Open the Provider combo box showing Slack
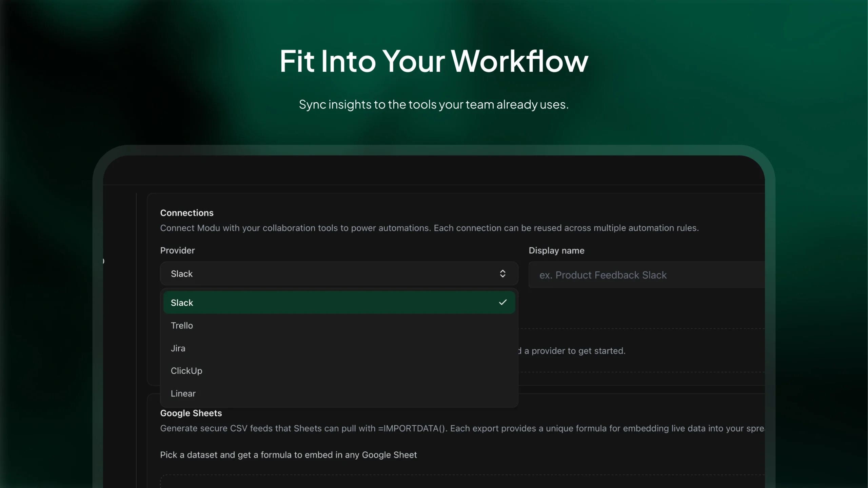 coord(338,273)
